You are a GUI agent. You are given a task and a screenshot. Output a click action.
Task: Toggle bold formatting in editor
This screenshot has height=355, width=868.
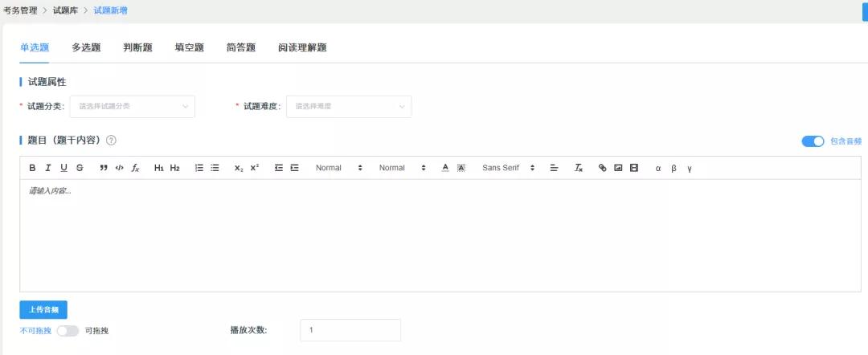32,168
